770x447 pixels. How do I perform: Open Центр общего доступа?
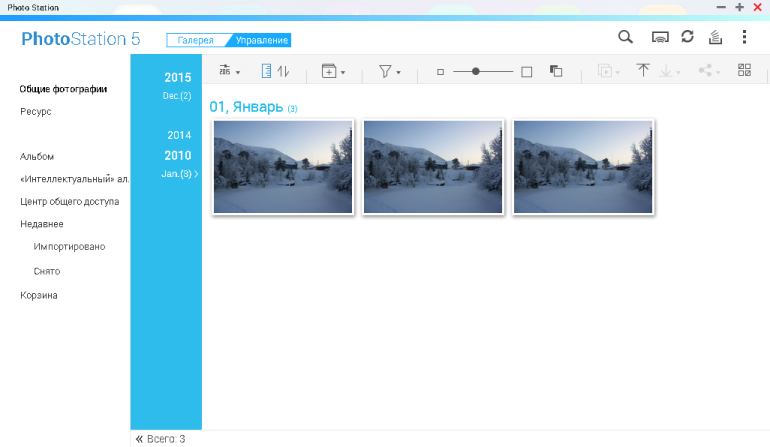click(x=70, y=201)
